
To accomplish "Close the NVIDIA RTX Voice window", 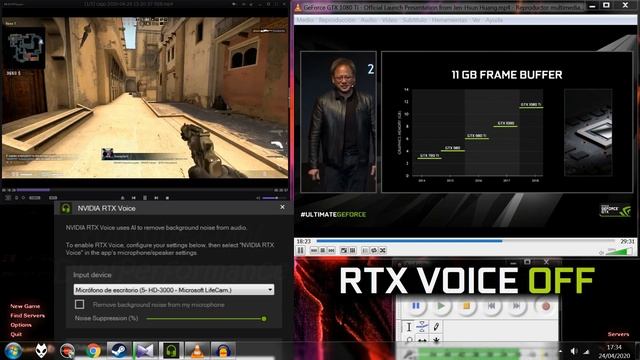I will tap(282, 207).
